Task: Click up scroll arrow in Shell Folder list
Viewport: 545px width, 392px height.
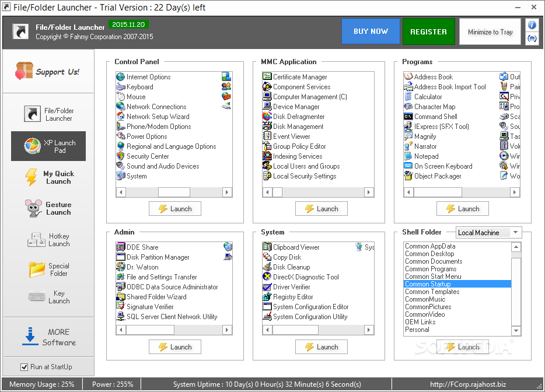Action: pos(516,247)
